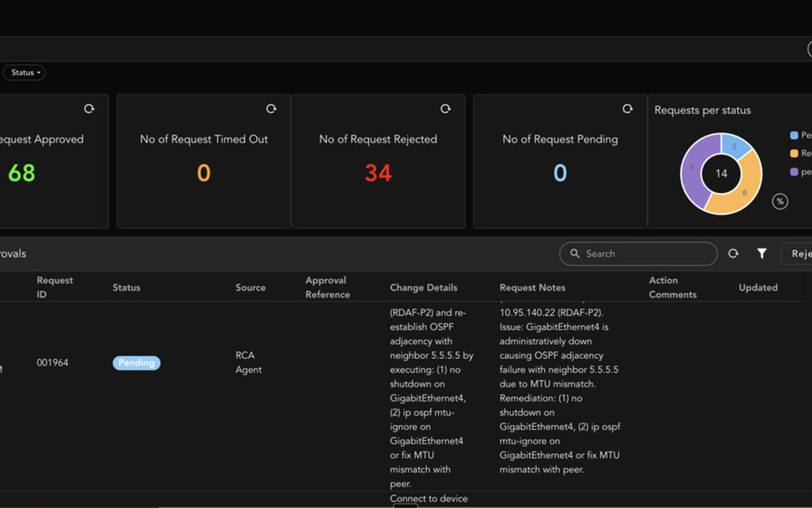The image size is (812, 508).
Task: Click the purple donut segment
Action: pos(692,168)
